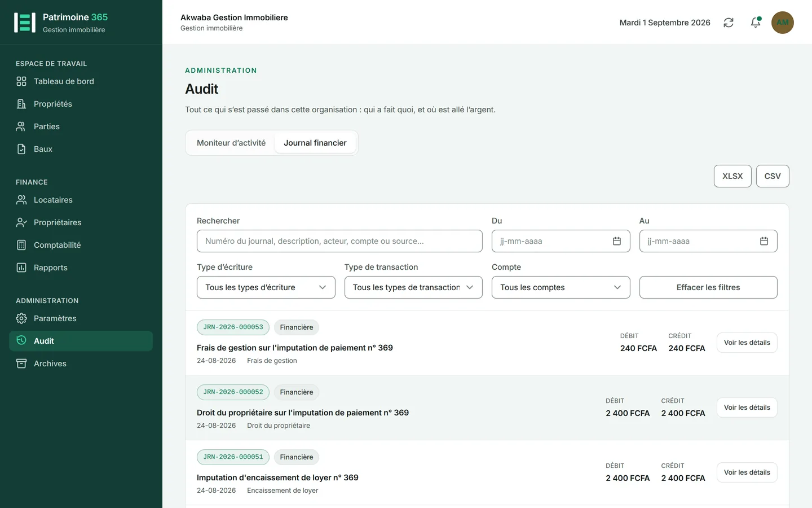The height and width of the screenshot is (508, 812).
Task: Click 'Imputation d'encaissement de loyer n° 369'
Action: (x=277, y=478)
